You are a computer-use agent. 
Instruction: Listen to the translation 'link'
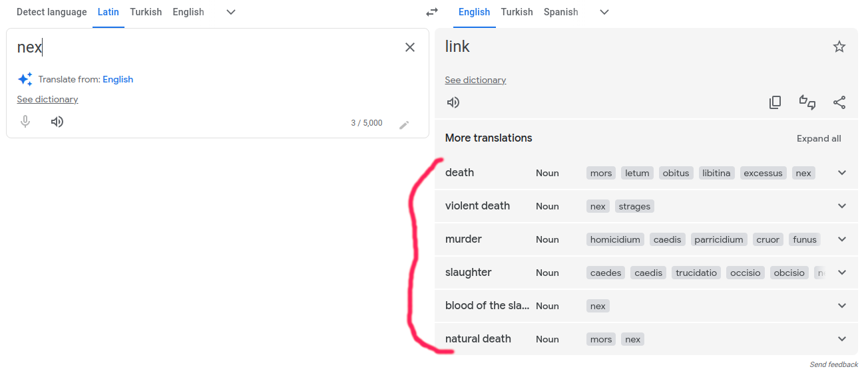(x=453, y=102)
